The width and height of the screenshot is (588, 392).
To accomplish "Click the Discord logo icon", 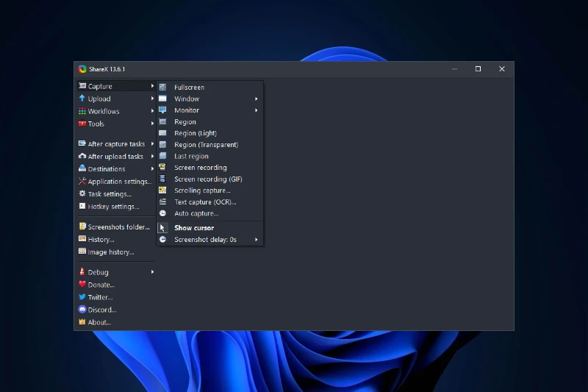I will [82, 310].
